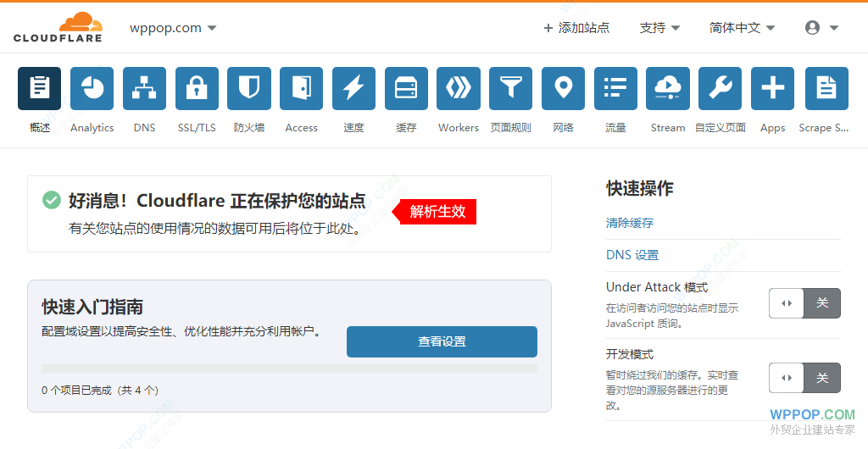Open the Stream cloud play icon
This screenshot has height=449, width=868.
pos(668,88)
